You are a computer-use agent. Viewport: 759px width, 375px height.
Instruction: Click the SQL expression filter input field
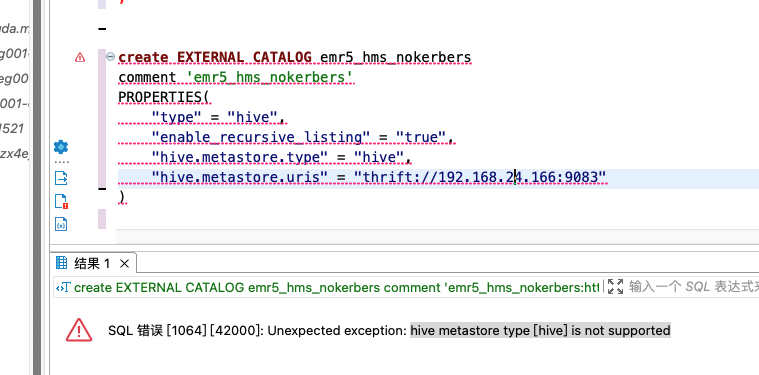pos(693,286)
